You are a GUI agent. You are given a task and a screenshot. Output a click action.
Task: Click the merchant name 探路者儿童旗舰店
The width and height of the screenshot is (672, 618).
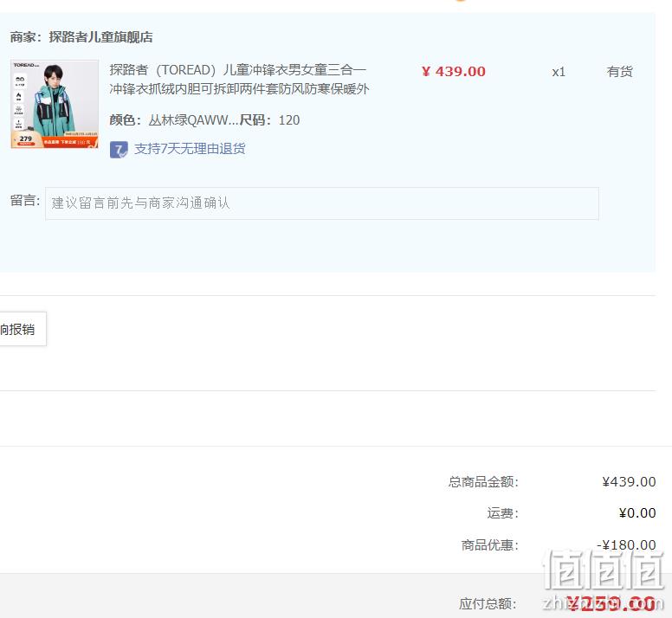[100, 37]
